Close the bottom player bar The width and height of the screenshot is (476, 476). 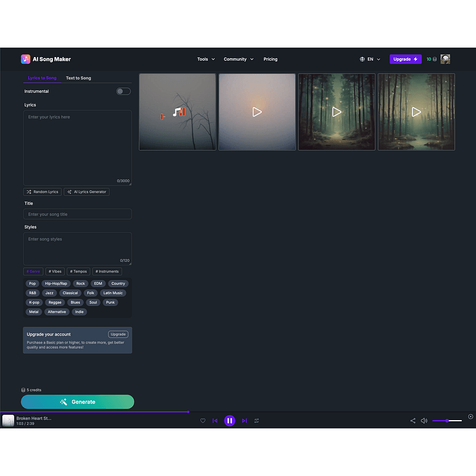pyautogui.click(x=470, y=416)
